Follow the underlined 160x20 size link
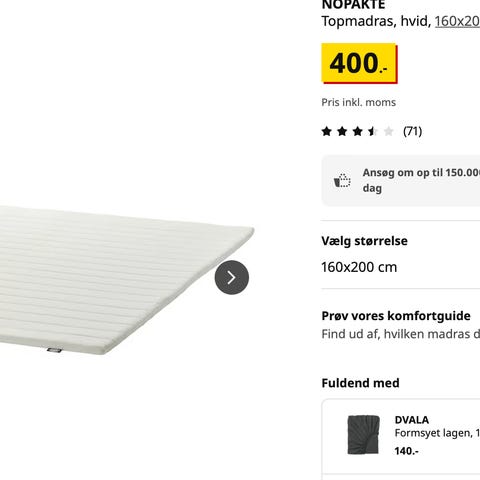 pyautogui.click(x=457, y=21)
